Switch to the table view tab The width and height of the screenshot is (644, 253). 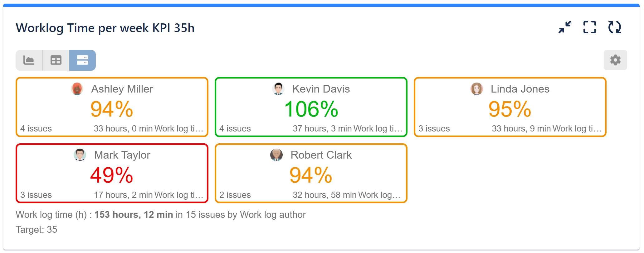[x=56, y=60]
